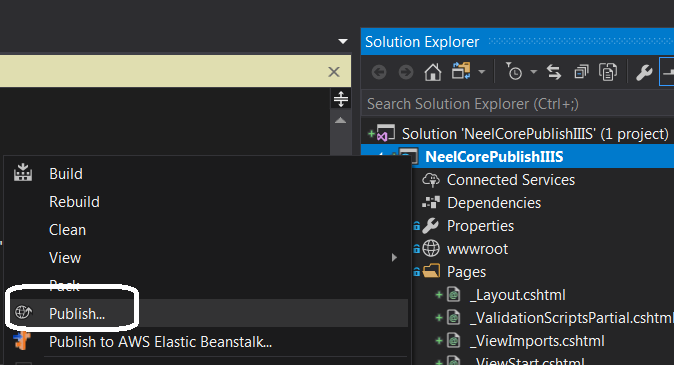Open _Layout.cshtml file
The width and height of the screenshot is (674, 365).
point(518,295)
